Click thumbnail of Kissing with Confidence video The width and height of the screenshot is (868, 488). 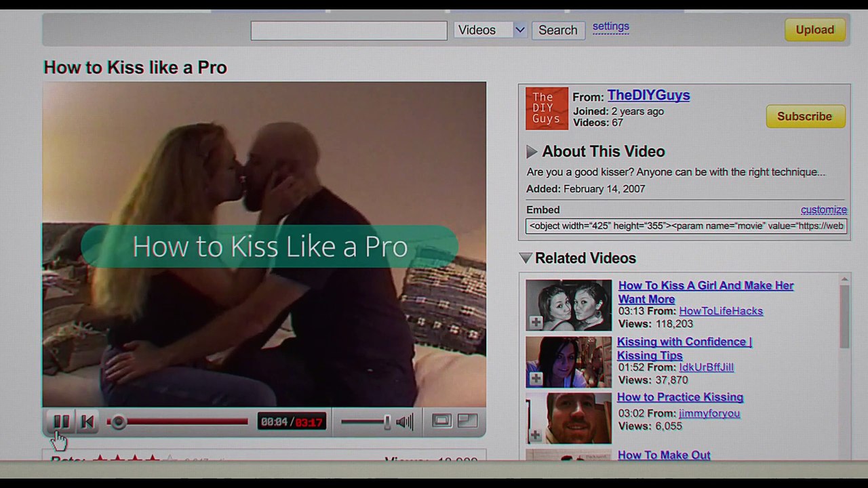click(x=568, y=362)
